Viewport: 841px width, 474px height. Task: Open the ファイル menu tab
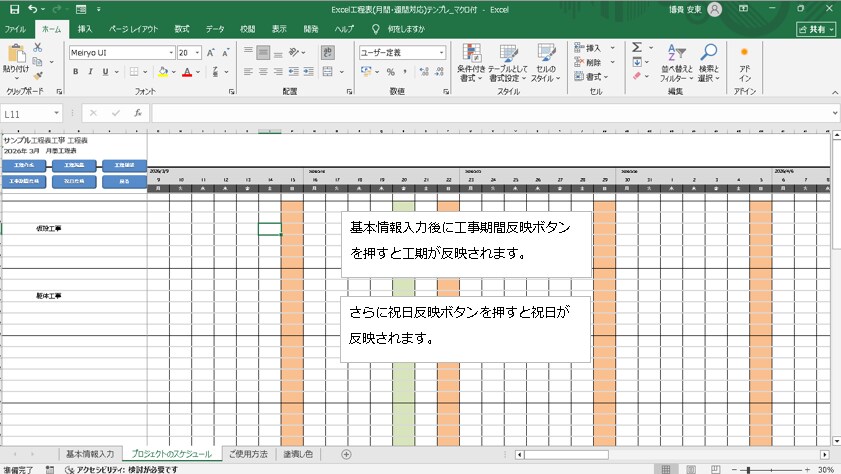15,29
